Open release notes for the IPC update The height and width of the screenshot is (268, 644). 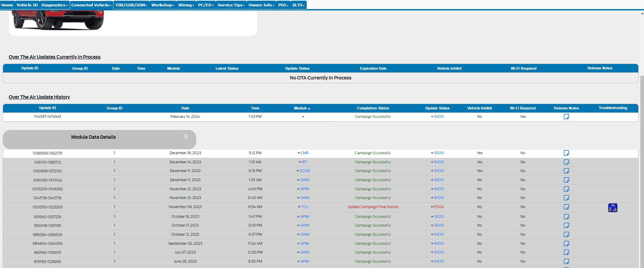pos(566,162)
